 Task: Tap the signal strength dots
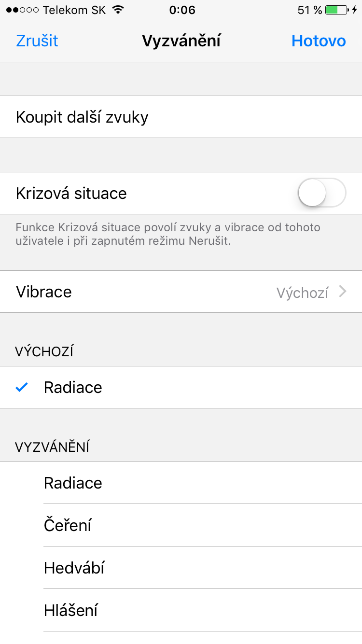point(23,10)
